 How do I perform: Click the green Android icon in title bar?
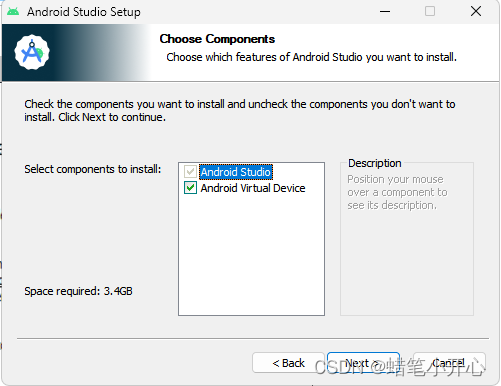(x=13, y=11)
